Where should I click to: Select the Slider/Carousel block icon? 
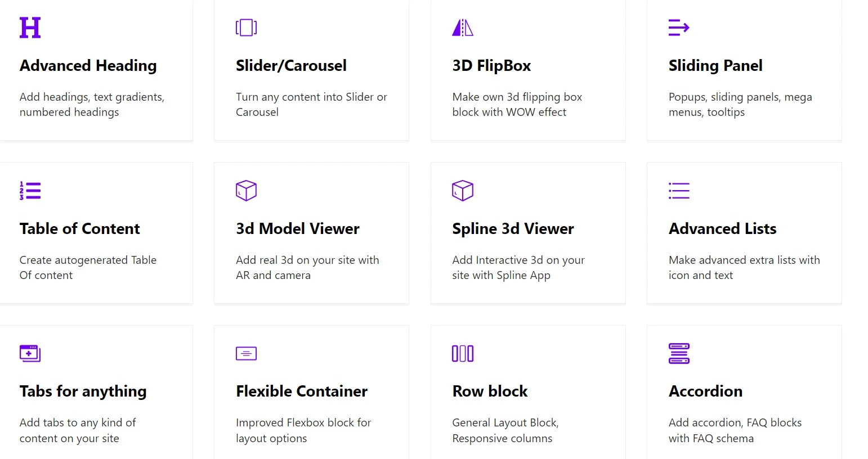(246, 28)
